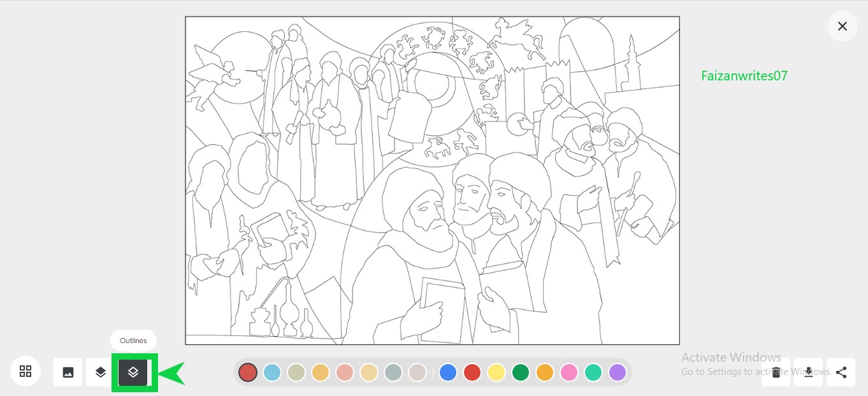The width and height of the screenshot is (868, 396).
Task: Pick the pale olive swatch
Action: click(296, 372)
